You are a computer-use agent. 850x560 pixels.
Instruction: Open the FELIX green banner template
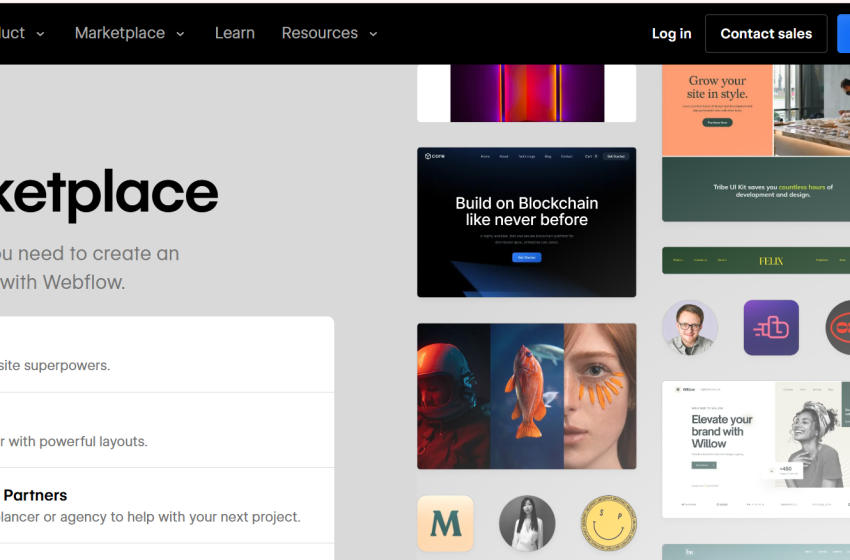pos(756,261)
